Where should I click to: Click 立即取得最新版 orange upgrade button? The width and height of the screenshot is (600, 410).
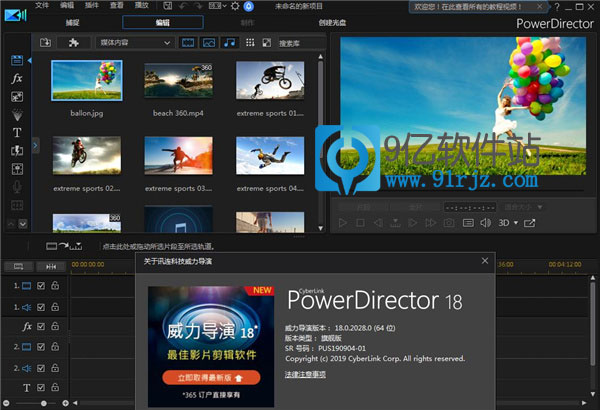(211, 378)
